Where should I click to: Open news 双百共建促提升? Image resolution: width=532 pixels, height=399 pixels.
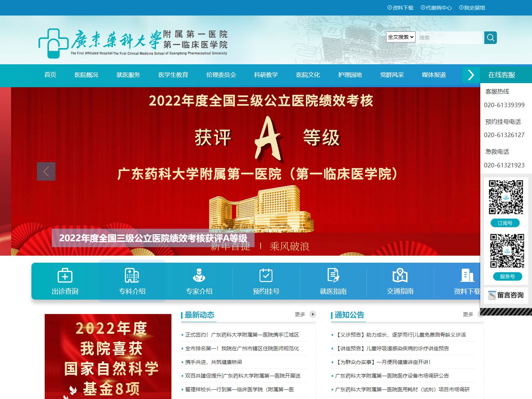pos(243,376)
